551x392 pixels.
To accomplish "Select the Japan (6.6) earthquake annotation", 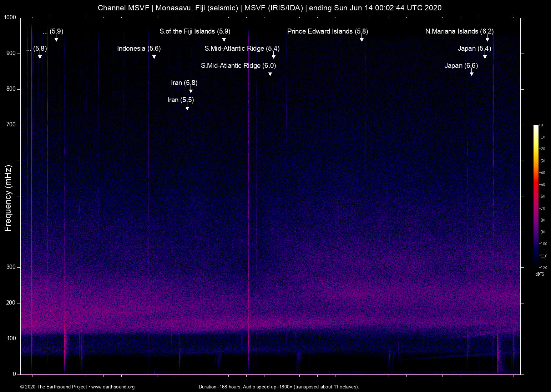I will (x=461, y=66).
